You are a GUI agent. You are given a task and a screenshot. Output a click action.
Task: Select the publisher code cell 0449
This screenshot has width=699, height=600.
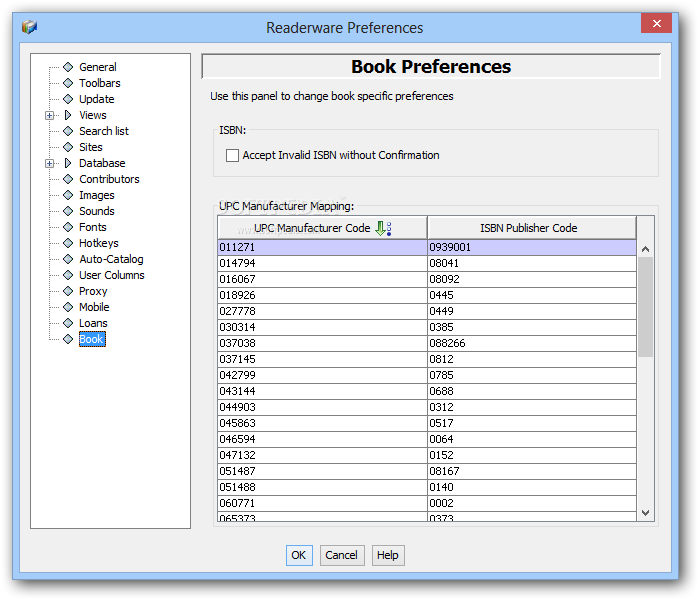[x=532, y=311]
